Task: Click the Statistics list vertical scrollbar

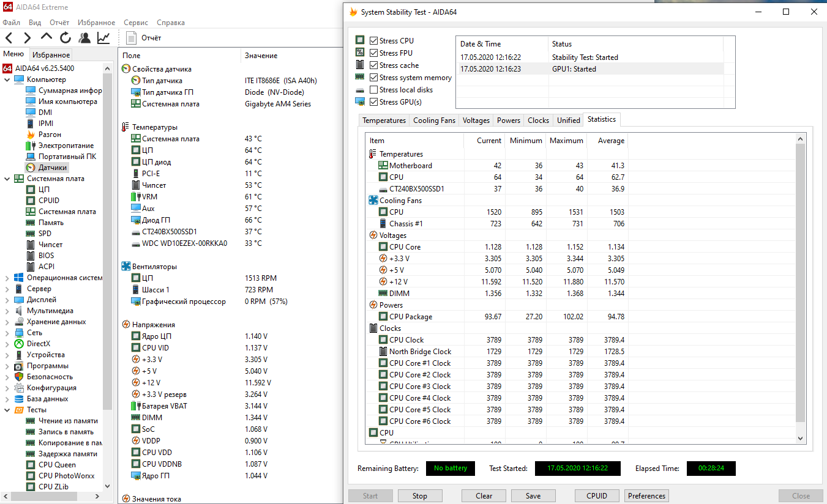Action: point(801,283)
